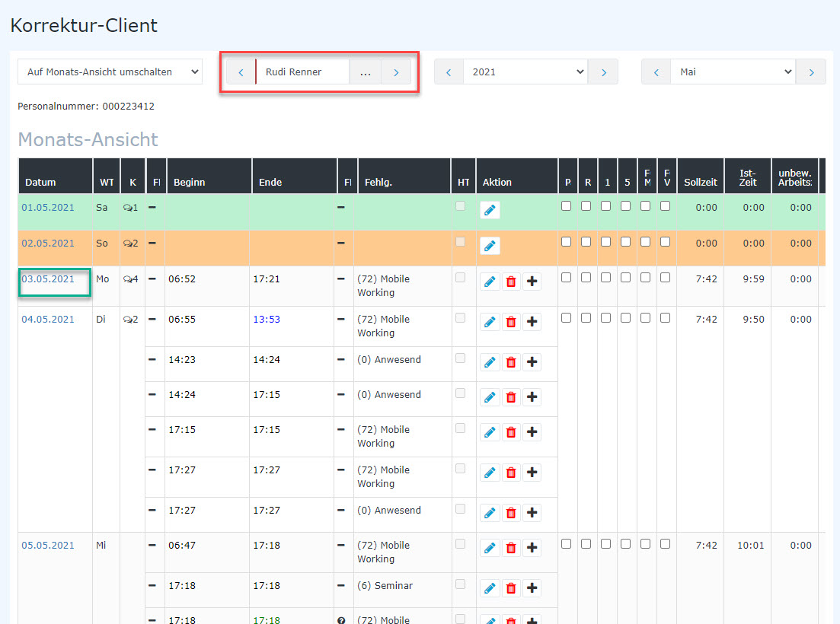Delete the 17:27 Mobile Working booking

click(x=511, y=473)
